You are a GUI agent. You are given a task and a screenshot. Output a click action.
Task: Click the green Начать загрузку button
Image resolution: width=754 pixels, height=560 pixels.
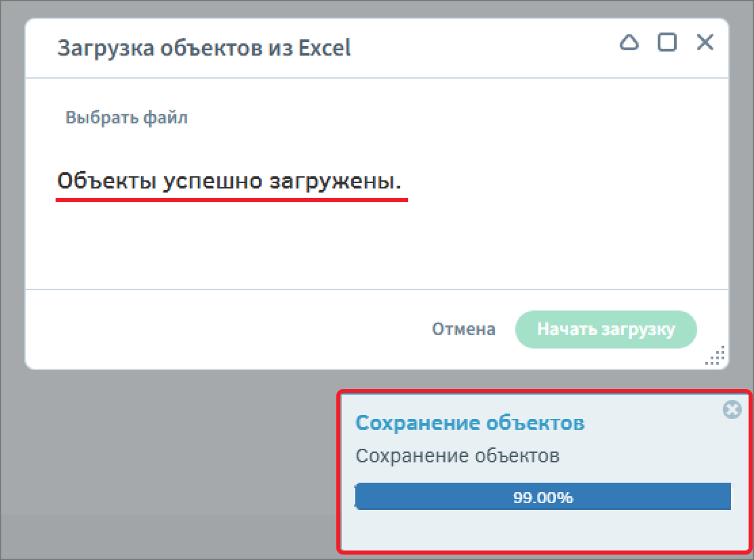pos(606,329)
